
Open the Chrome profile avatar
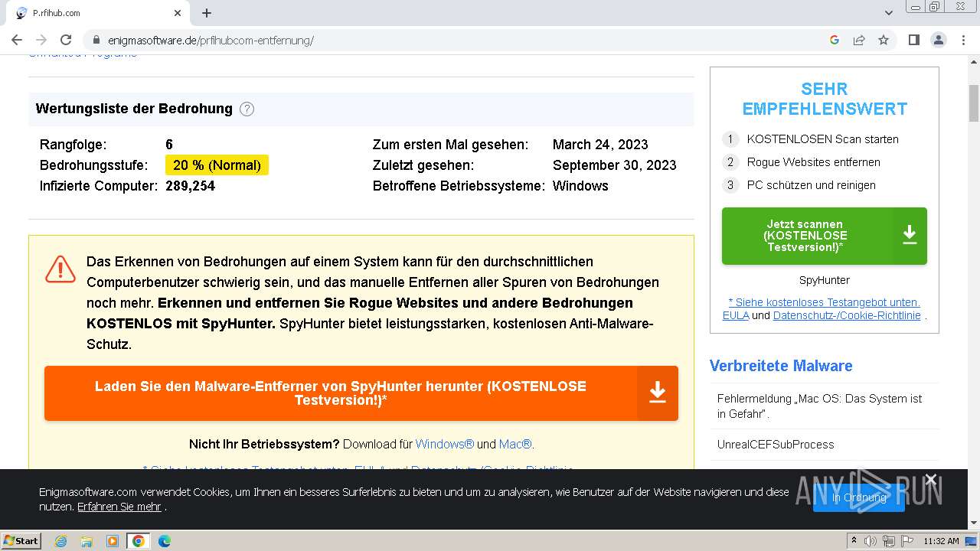coord(938,40)
